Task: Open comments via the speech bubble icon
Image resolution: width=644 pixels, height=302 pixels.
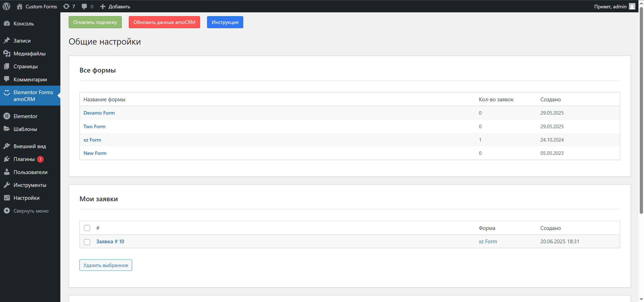Action: pyautogui.click(x=84, y=6)
